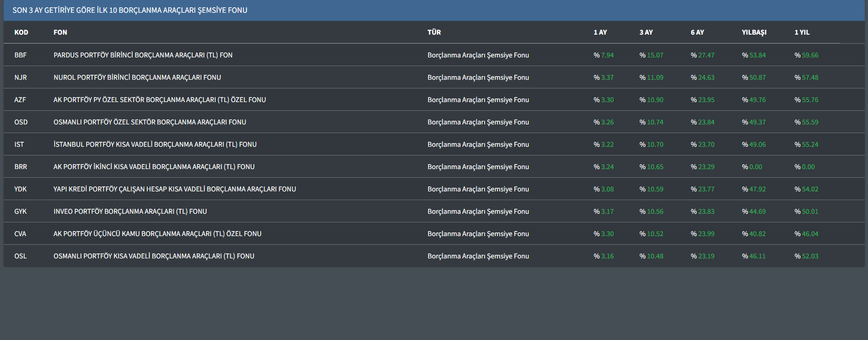Click the TÜR column header

pyautogui.click(x=434, y=32)
